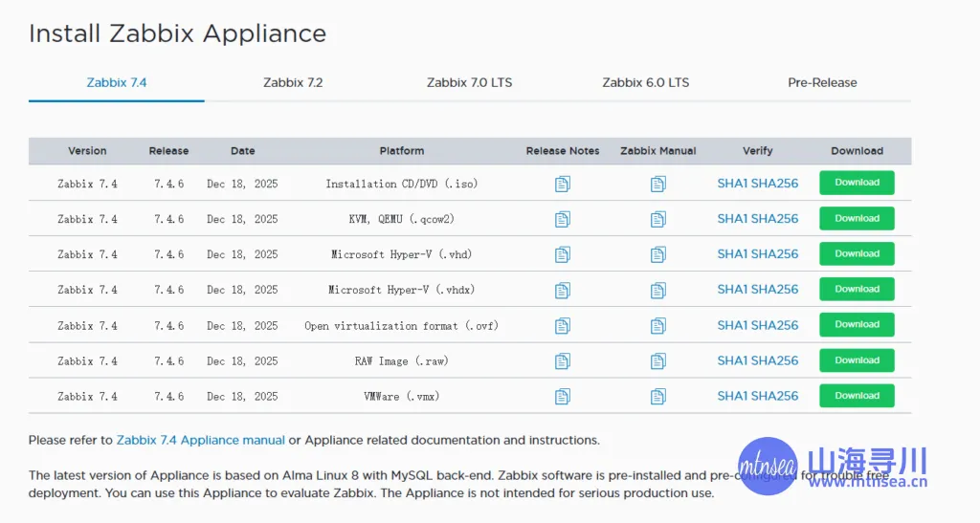Open release notes icon for Microsoft Hyper-V (.vhd)
The image size is (980, 523).
pos(563,254)
